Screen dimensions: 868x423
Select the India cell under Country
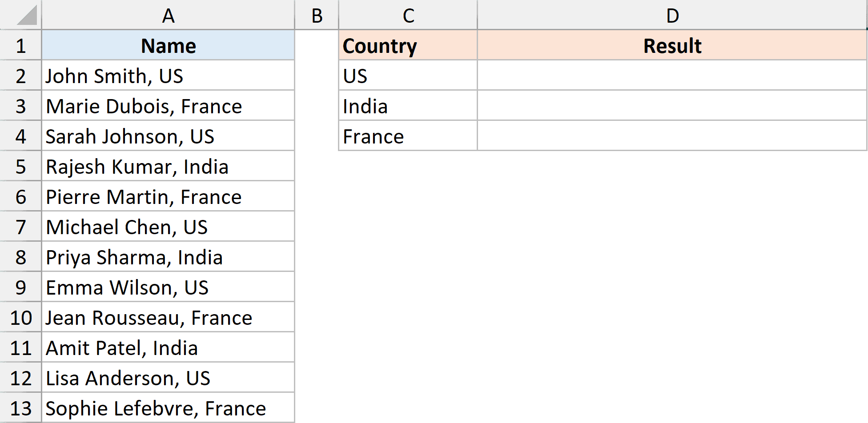pos(407,106)
